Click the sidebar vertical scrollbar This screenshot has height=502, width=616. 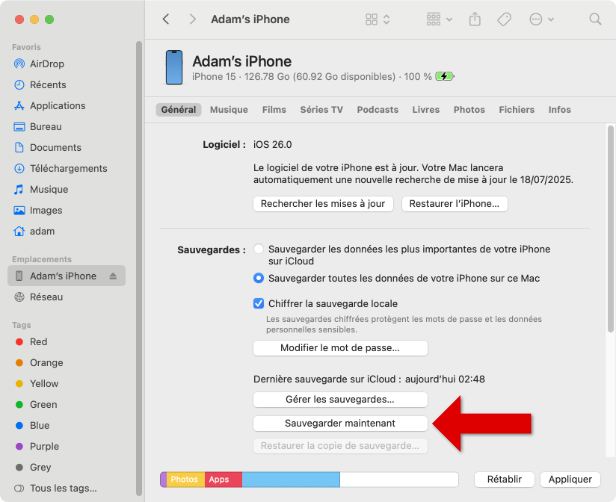[138, 268]
